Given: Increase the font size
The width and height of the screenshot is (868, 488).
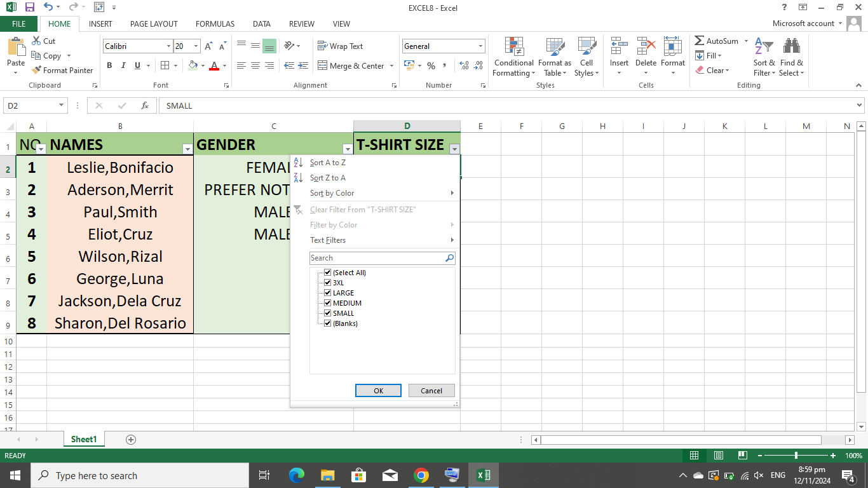Looking at the screenshot, I should click(x=209, y=46).
